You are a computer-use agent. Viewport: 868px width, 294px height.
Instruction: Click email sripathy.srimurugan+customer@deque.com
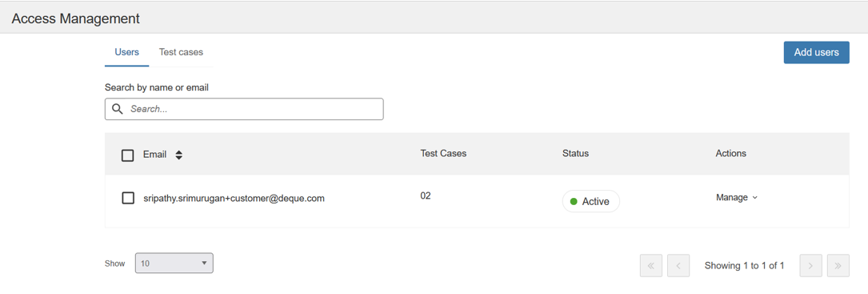(x=234, y=198)
